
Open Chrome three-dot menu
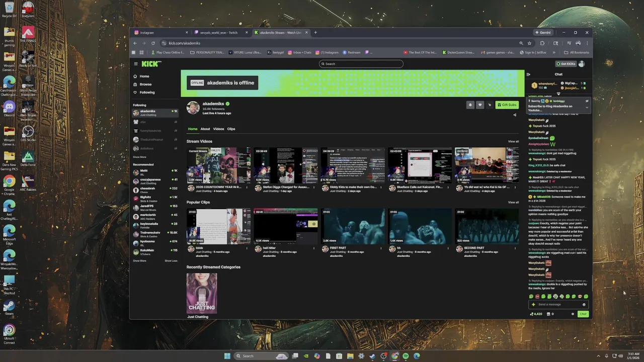pyautogui.click(x=587, y=43)
